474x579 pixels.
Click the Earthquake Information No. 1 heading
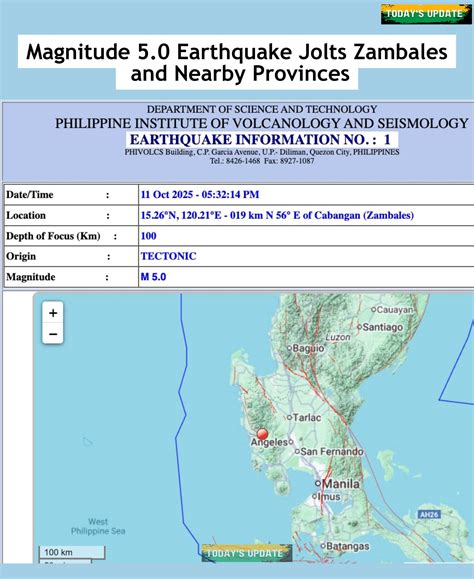click(260, 140)
